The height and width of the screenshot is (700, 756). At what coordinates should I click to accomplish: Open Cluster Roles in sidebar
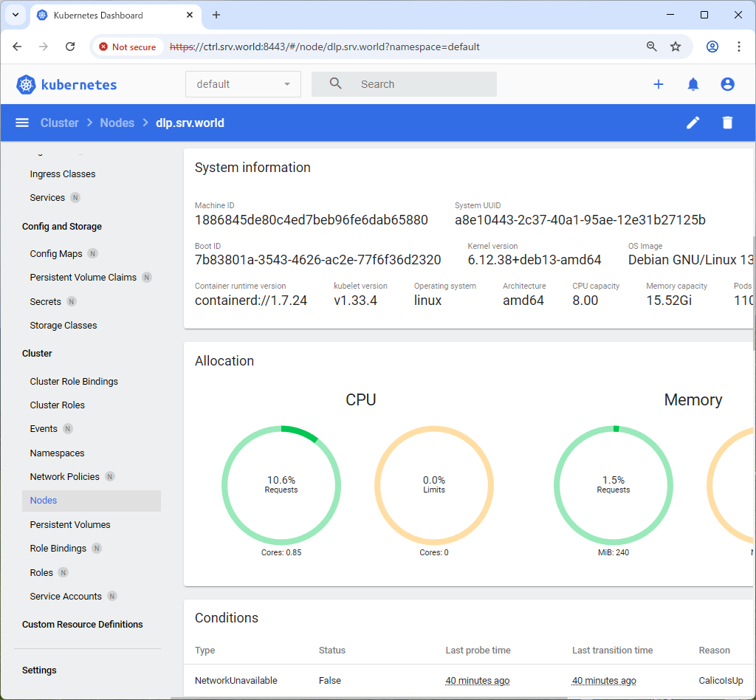point(57,405)
